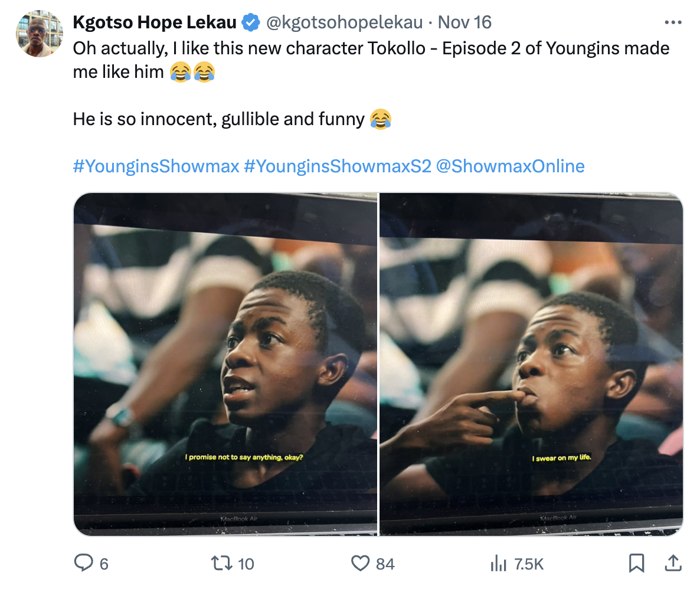700x589 pixels.
Task: Click the "He is so innocent" tweet text
Action: (x=218, y=120)
